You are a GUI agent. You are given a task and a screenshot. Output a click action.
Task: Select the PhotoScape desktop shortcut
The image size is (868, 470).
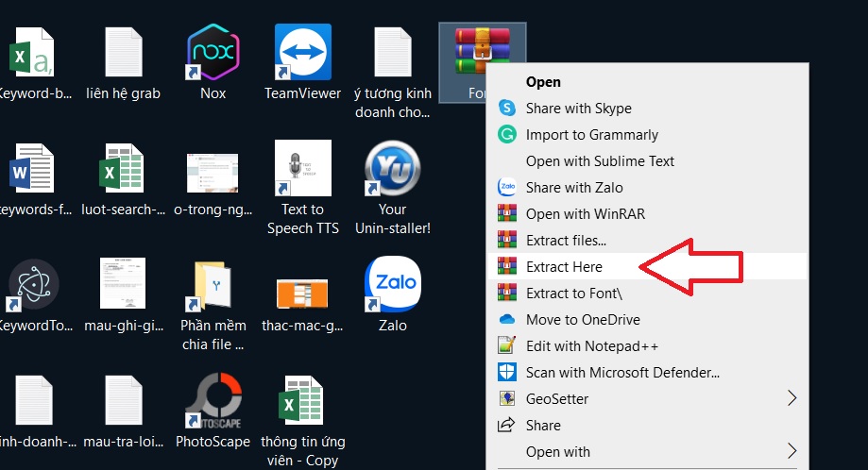click(x=213, y=402)
